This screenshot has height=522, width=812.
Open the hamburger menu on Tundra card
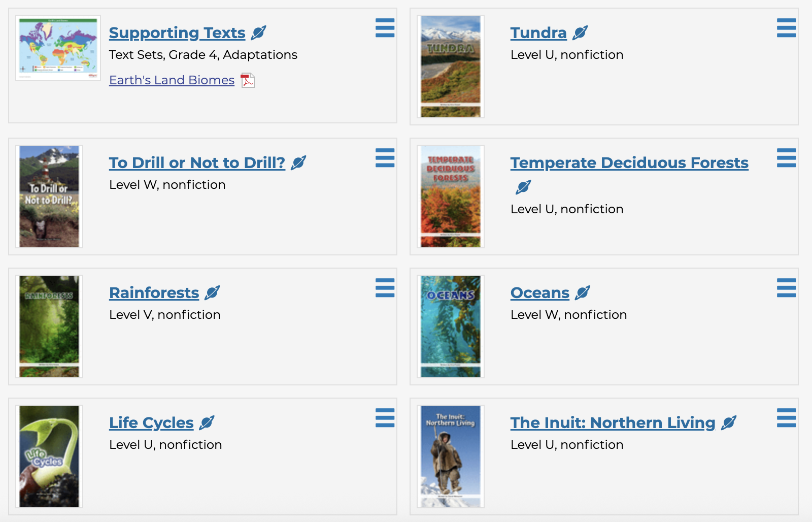[786, 28]
